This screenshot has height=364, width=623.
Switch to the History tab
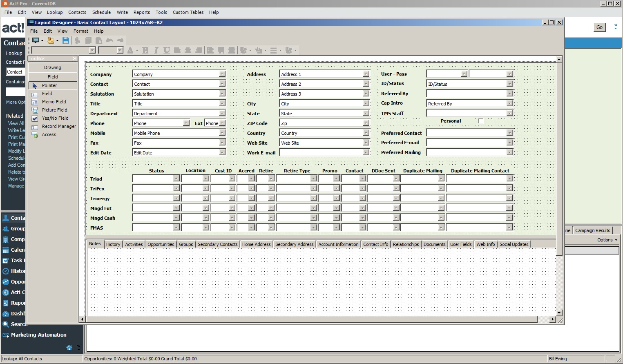[113, 244]
